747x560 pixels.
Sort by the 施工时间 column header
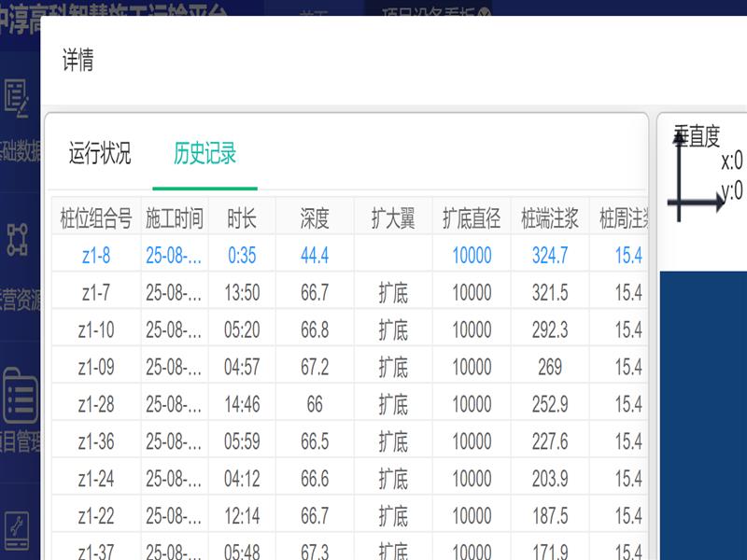tap(174, 218)
